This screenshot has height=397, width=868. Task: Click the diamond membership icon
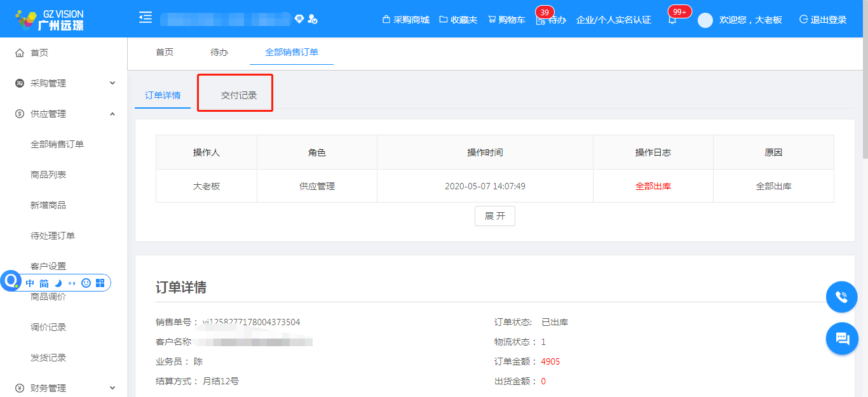[299, 19]
